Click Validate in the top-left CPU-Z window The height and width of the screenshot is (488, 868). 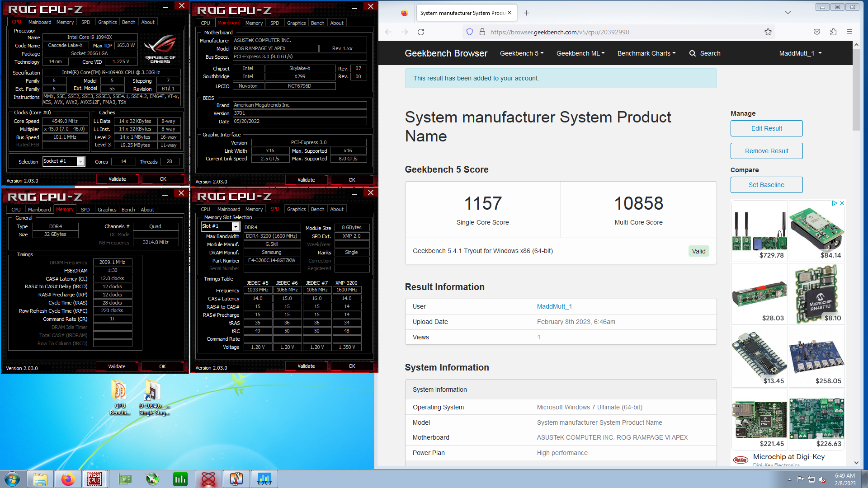117,179
